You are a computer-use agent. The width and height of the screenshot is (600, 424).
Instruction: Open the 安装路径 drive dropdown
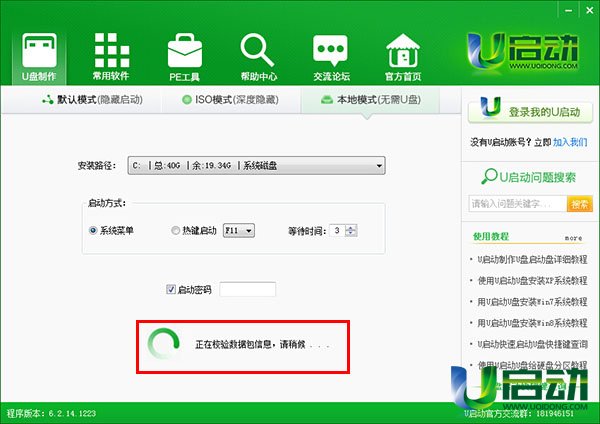pos(256,165)
